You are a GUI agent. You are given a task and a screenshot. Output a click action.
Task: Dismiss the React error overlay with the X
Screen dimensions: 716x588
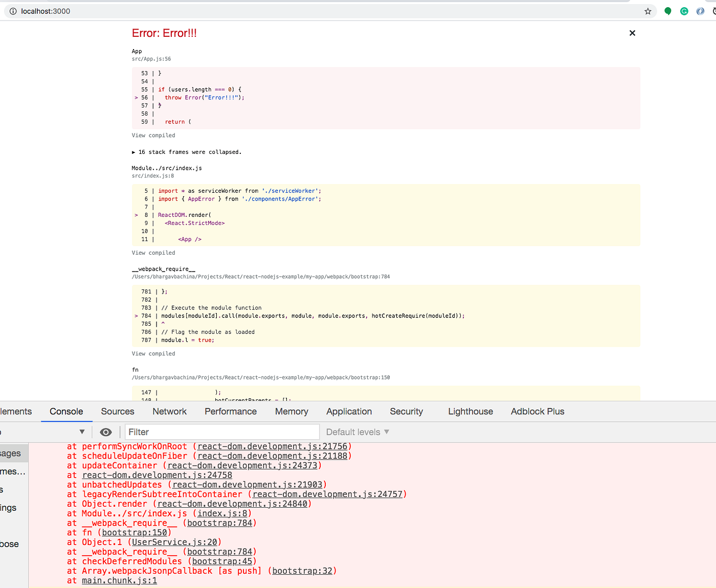(632, 33)
